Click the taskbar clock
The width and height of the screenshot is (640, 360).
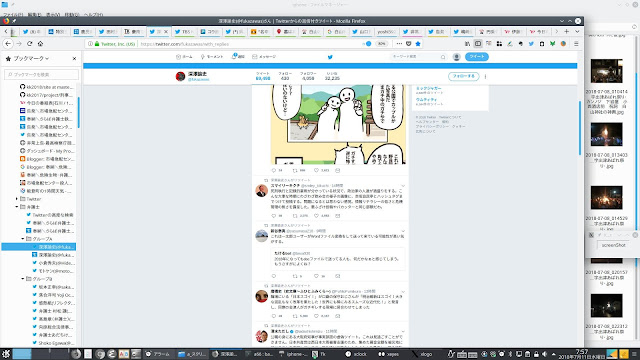582,354
